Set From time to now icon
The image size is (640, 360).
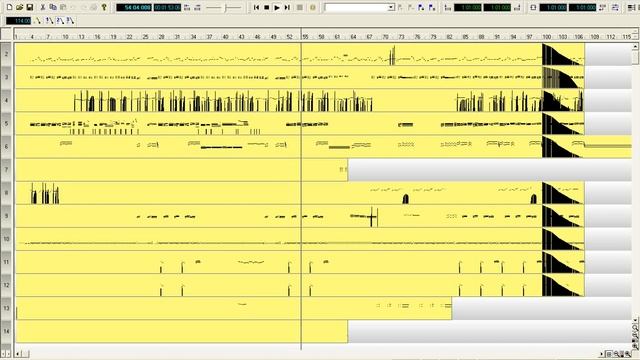(448, 7)
